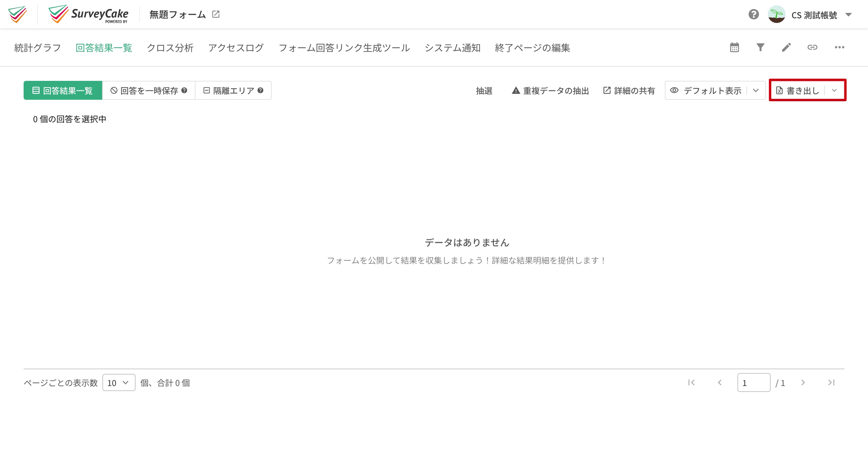
Task: Open the アクセスログ tab
Action: click(x=236, y=48)
